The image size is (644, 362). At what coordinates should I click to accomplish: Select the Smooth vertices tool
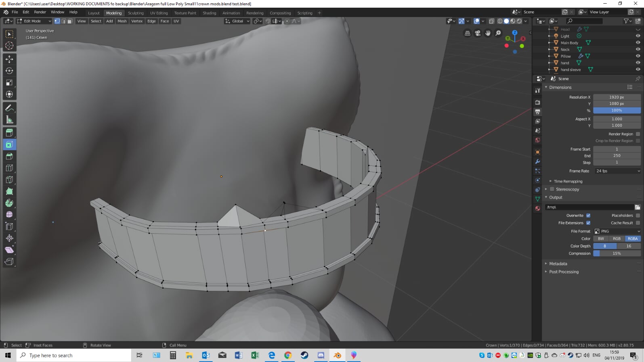pyautogui.click(x=9, y=215)
